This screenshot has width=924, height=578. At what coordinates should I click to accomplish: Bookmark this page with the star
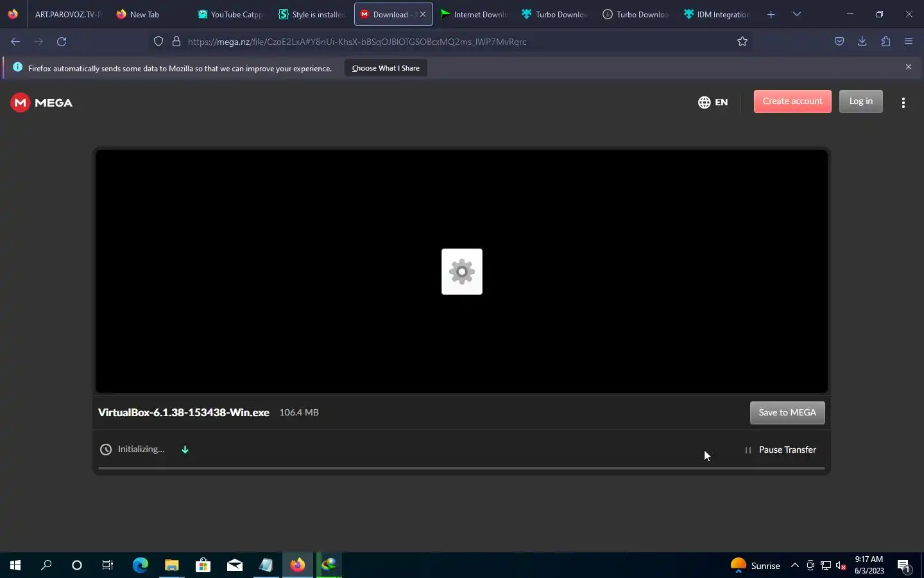pos(742,42)
